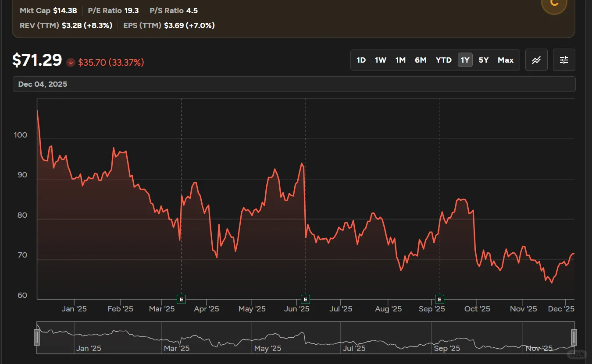Select the earnings marker below June
Image resolution: width=592 pixels, height=364 pixels.
(306, 299)
